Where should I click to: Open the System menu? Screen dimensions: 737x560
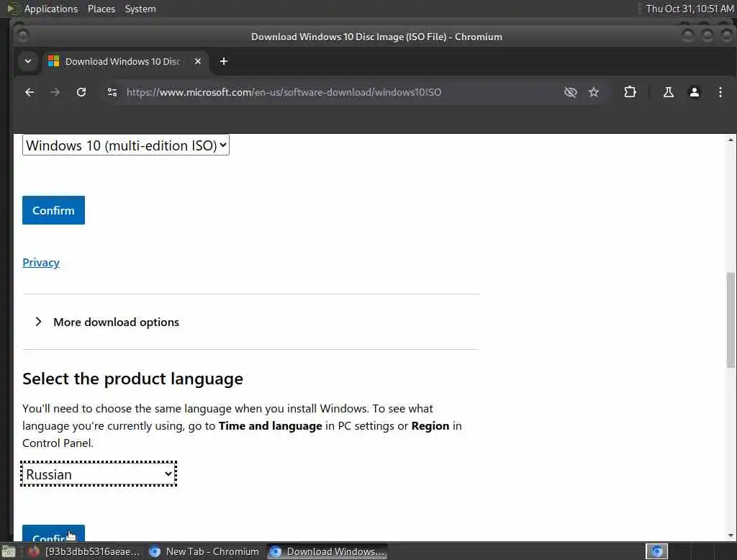click(x=140, y=9)
